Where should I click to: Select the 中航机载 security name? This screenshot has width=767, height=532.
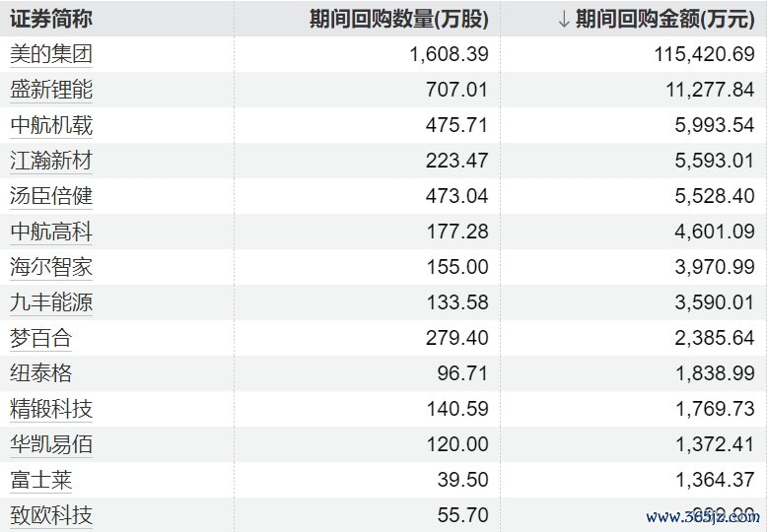coord(51,125)
